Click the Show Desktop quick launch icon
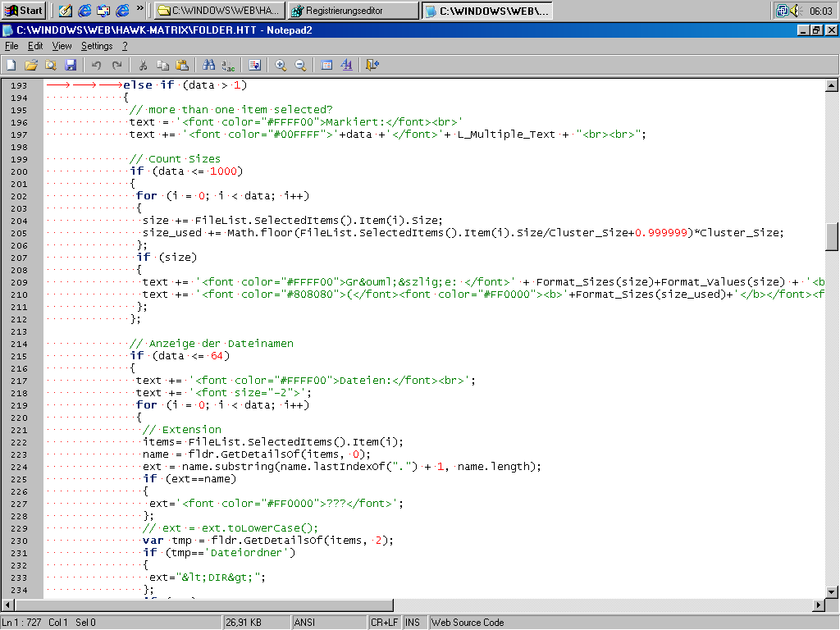This screenshot has width=840, height=630. tap(66, 10)
